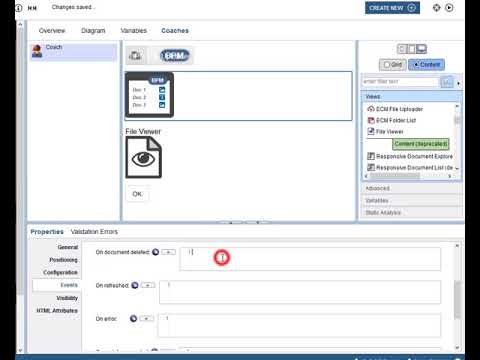
Task: Click the back-navigation double-arrow icon
Action: (32, 8)
